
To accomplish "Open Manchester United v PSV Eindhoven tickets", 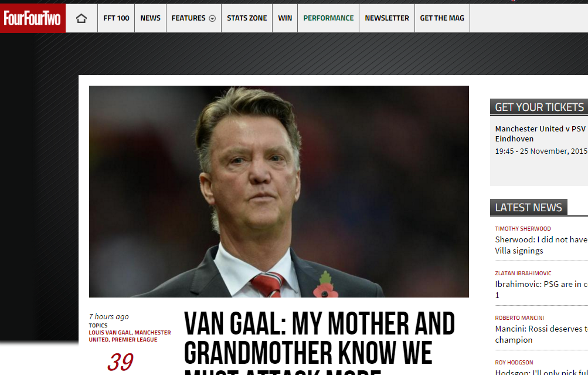I will [x=541, y=134].
